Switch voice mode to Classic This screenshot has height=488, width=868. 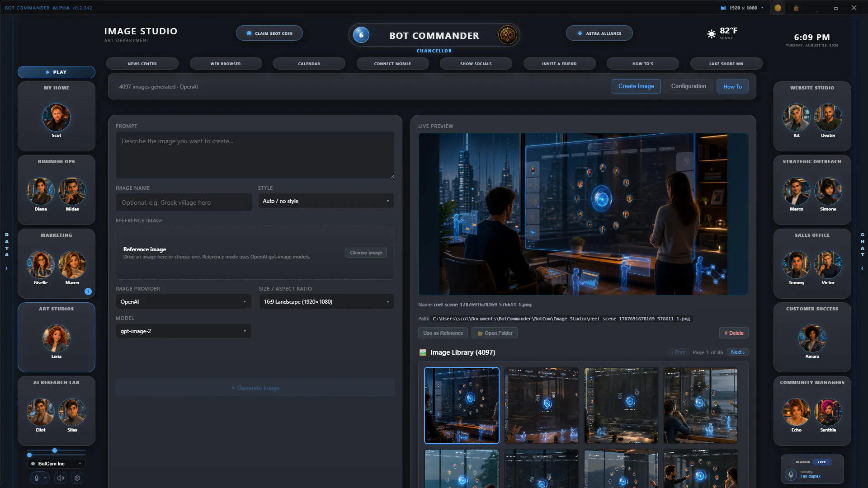click(803, 462)
